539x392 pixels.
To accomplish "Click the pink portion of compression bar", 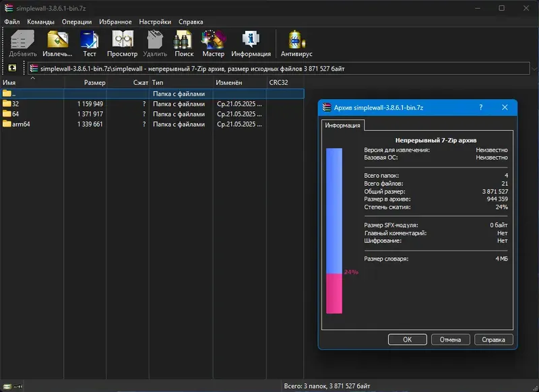I will click(x=334, y=294).
